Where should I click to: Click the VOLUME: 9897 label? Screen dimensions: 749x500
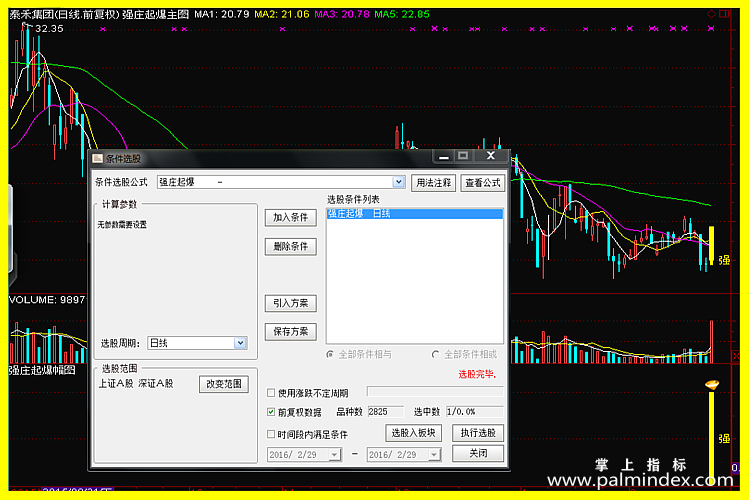[x=47, y=300]
